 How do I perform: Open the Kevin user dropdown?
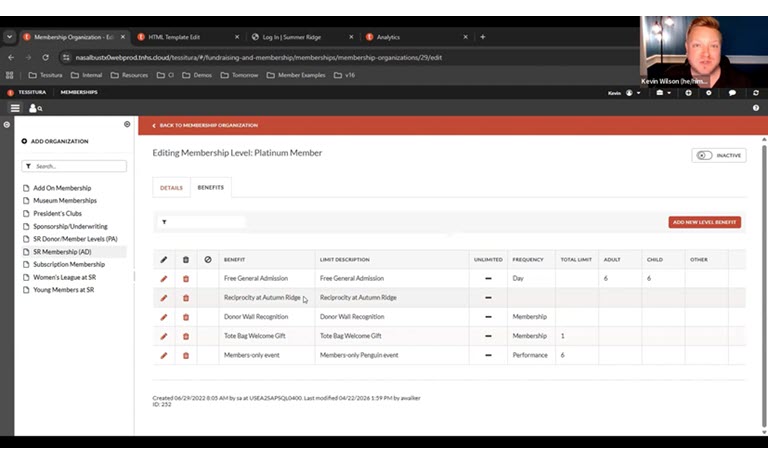624,93
